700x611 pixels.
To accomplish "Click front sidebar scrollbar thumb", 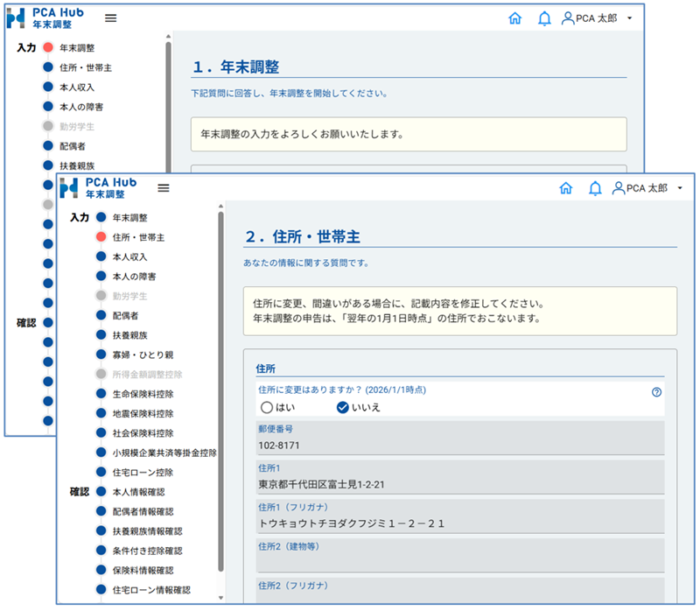I will tap(220, 391).
